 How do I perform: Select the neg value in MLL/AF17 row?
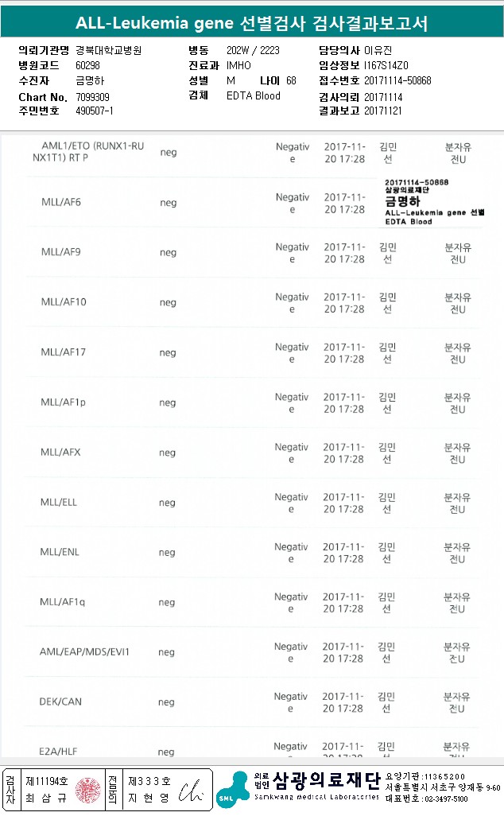tap(168, 352)
